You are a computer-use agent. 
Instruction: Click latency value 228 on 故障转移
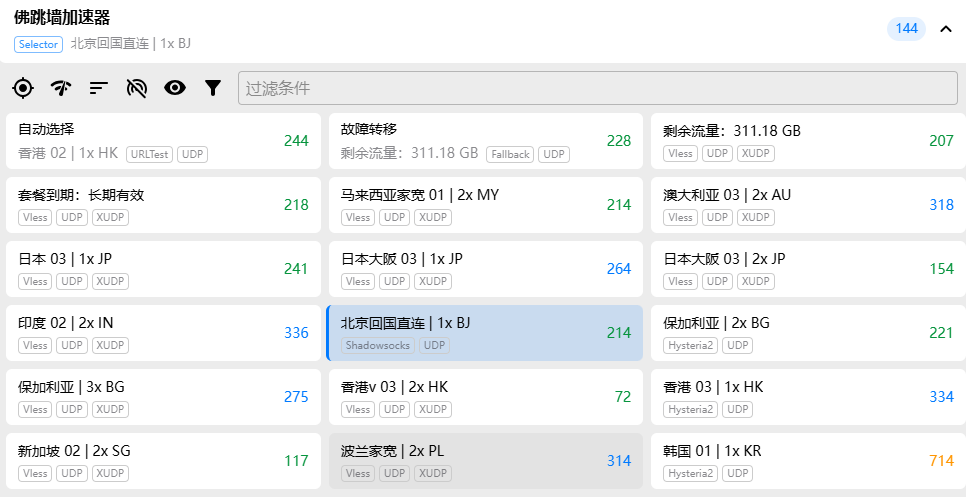pyautogui.click(x=619, y=141)
